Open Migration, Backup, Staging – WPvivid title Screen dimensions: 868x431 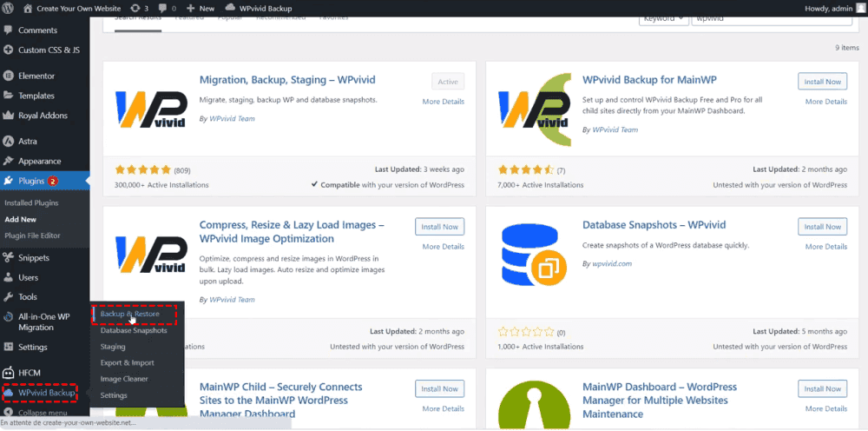click(x=287, y=80)
